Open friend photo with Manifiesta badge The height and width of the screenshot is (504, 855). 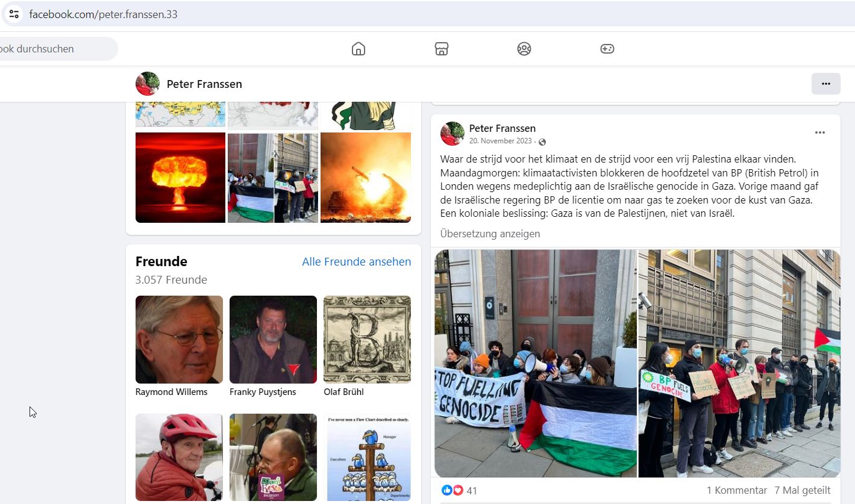click(273, 457)
